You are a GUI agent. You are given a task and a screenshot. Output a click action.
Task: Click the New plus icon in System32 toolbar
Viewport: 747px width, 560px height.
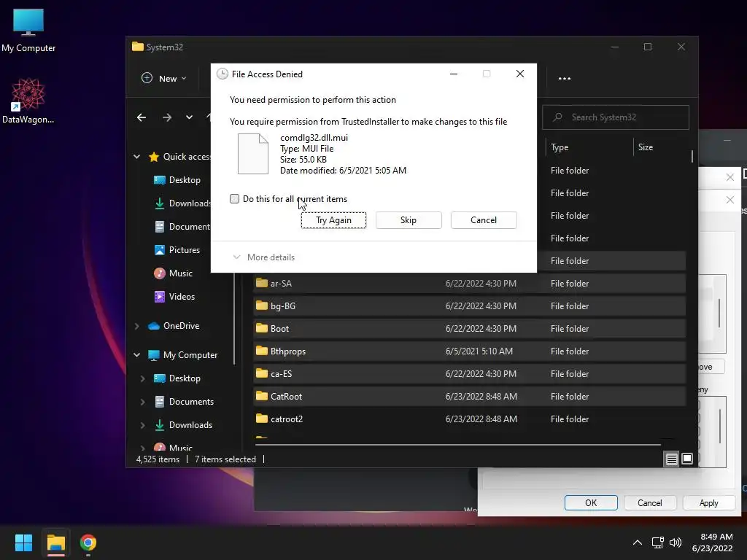147,78
